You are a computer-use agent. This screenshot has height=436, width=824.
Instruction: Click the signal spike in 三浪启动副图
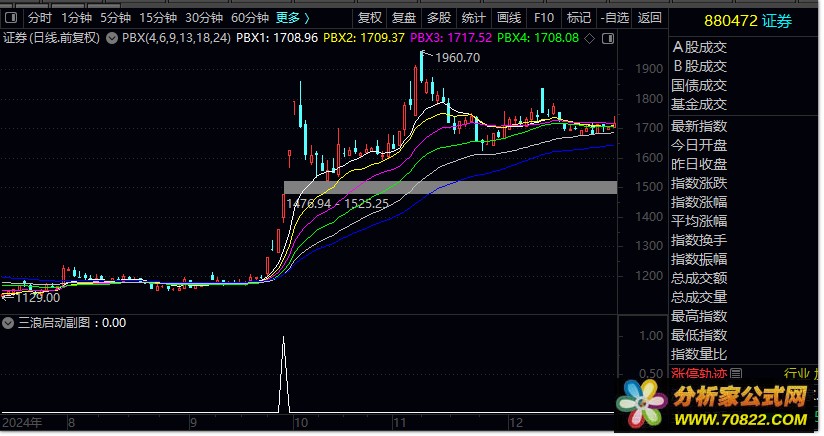click(x=284, y=374)
